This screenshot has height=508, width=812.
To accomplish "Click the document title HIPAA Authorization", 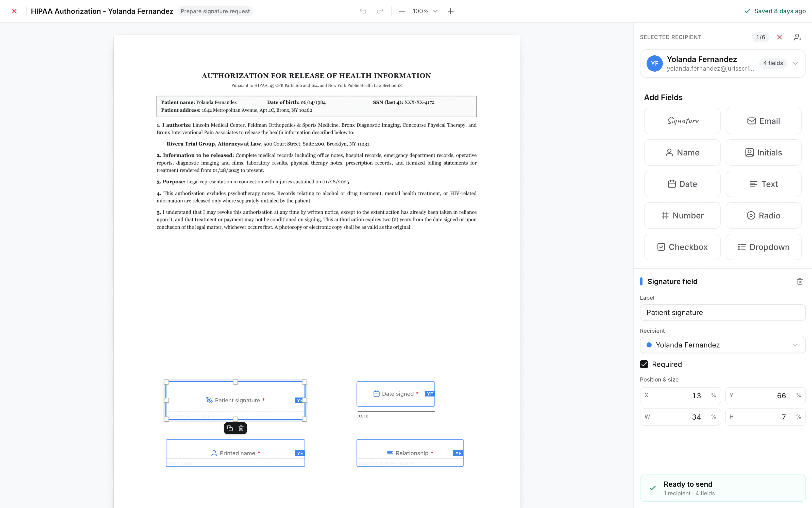I will 102,11.
